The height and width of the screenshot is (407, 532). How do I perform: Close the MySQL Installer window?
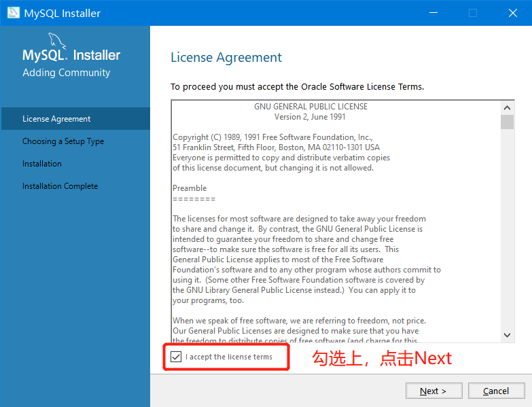pos(513,13)
